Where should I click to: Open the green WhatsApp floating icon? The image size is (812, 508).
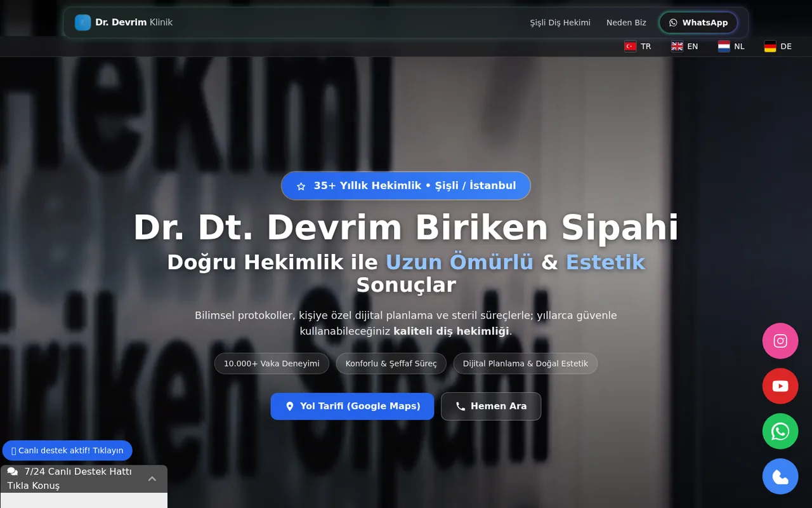[x=780, y=431]
